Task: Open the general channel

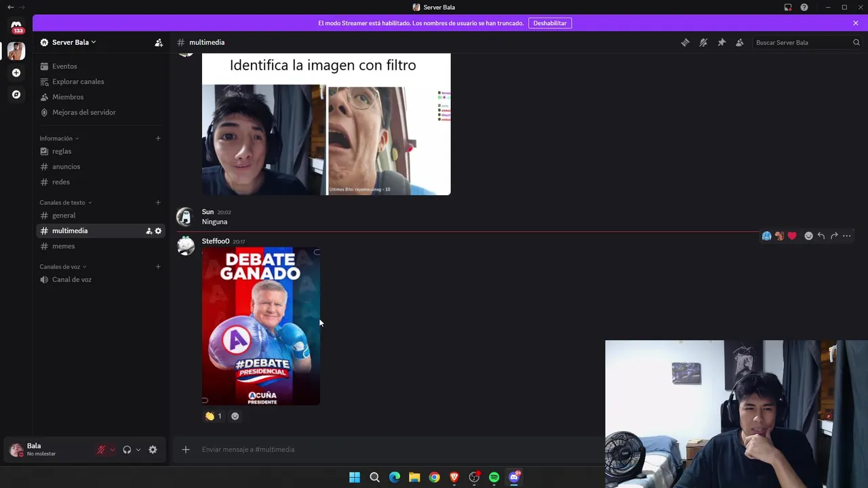Action: pyautogui.click(x=100, y=216)
